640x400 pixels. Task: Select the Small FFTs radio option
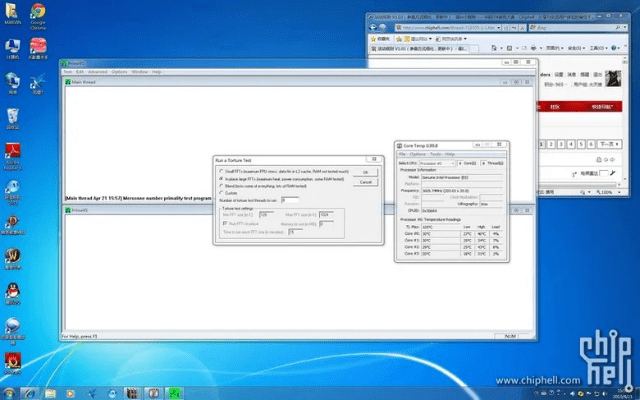click(221, 171)
